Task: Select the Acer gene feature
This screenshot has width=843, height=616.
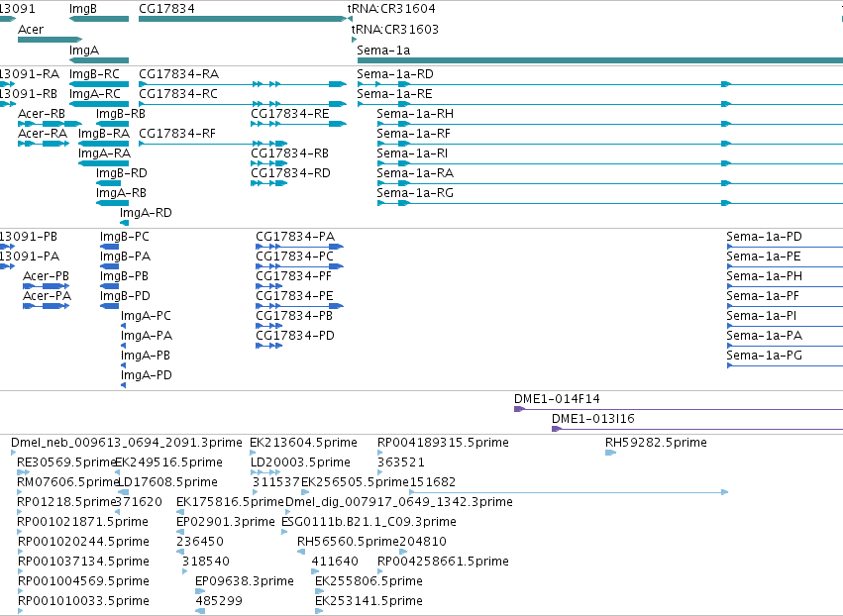Action: (x=50, y=40)
